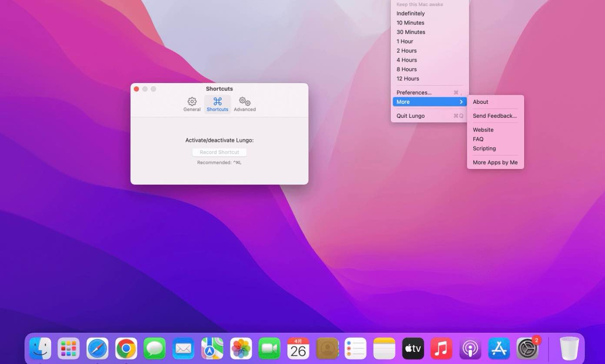Pick the 12 Hours option

[408, 79]
